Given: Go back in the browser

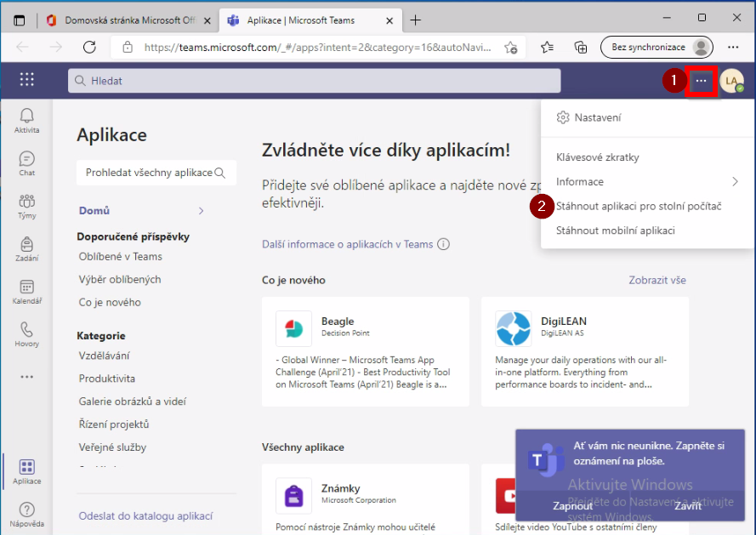Looking at the screenshot, I should click(23, 48).
